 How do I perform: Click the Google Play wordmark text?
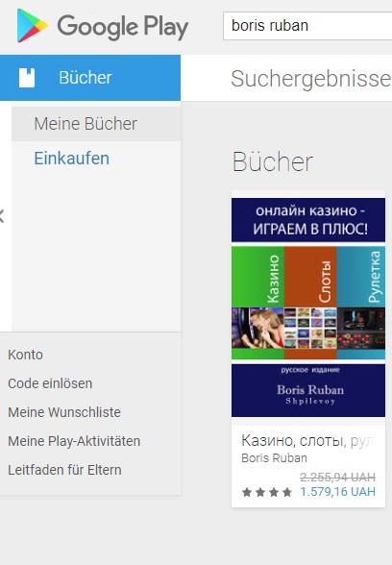[123, 27]
